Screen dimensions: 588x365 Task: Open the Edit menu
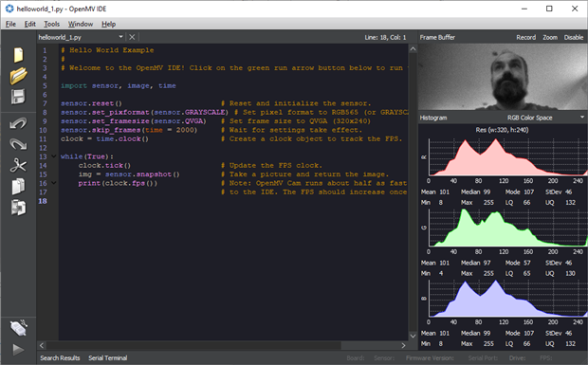[30, 24]
